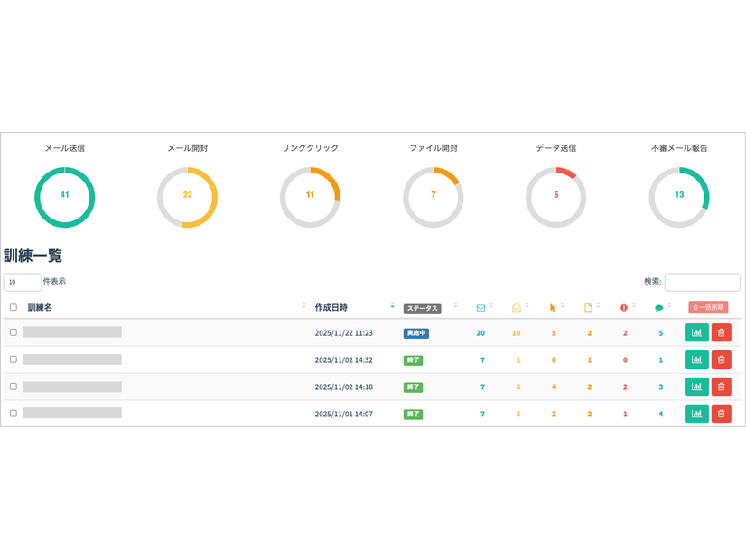Open chart report for 2025/11/22 training

[x=696, y=332]
